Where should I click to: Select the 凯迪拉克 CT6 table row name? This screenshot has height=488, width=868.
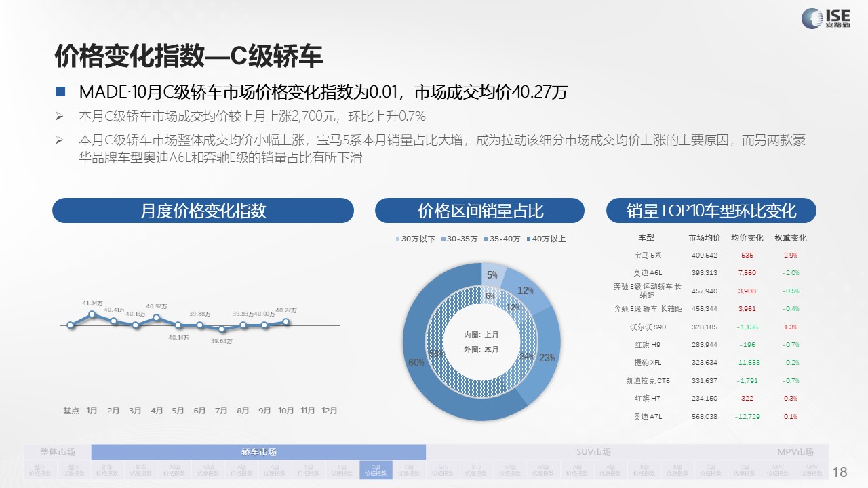click(647, 381)
